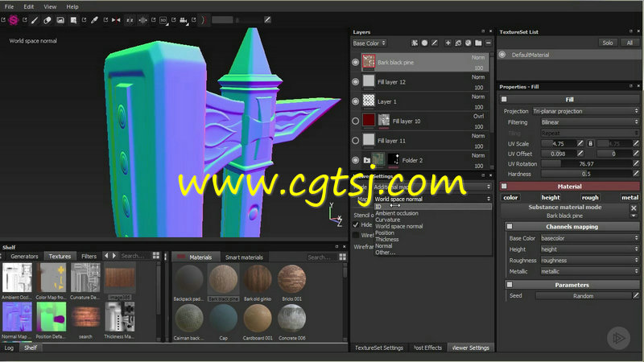Viewport: 644px width, 362px height.
Task: Click the UV Rotation edit pencil icon
Action: click(x=636, y=163)
